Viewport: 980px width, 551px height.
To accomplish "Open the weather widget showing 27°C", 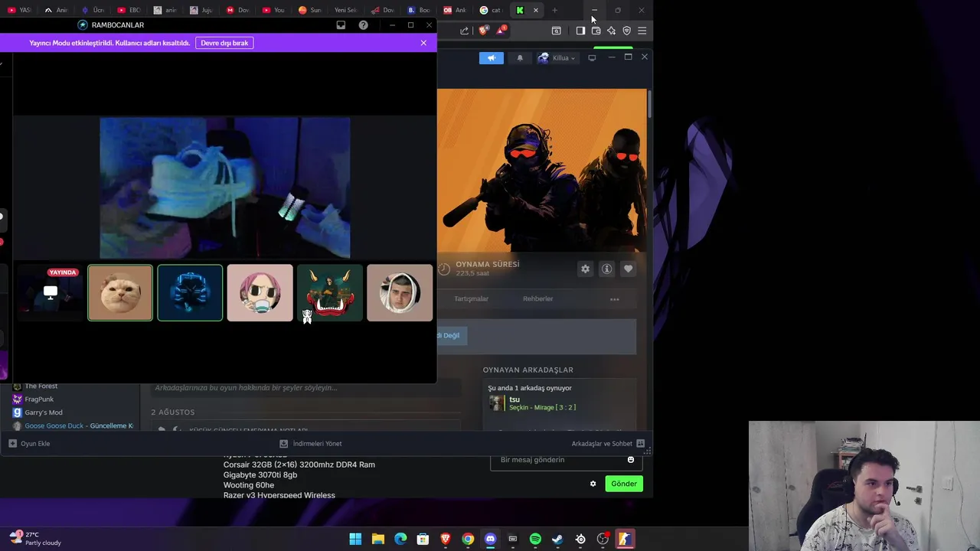I will 35,539.
